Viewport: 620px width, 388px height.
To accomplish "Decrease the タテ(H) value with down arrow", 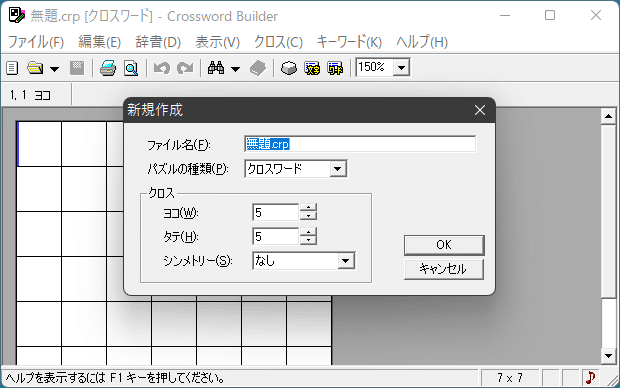I will [x=308, y=240].
